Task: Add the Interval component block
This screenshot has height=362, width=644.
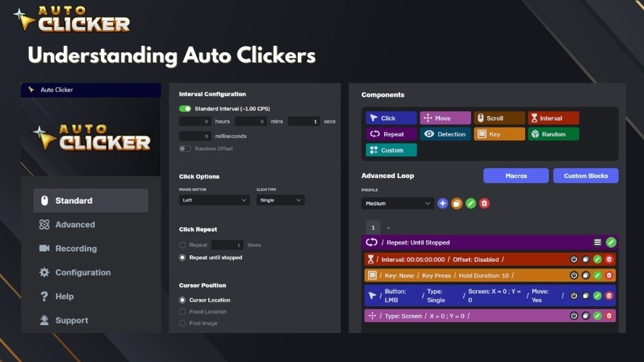Action: pos(553,118)
